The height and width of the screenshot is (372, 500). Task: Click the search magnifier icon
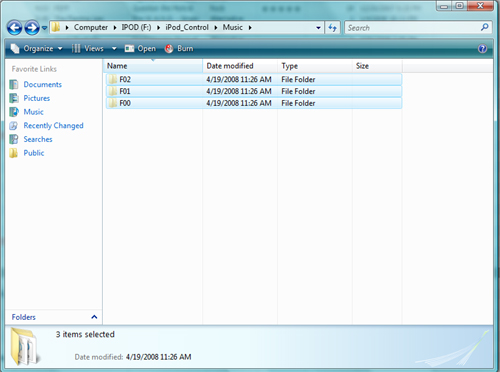click(485, 27)
